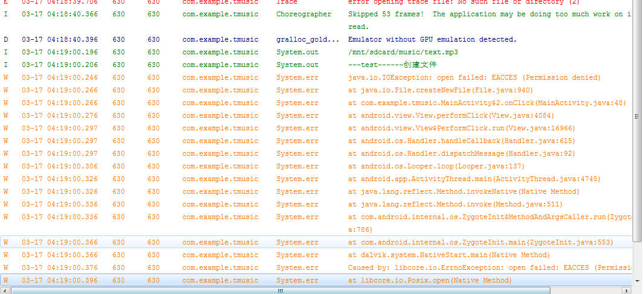
Task: Click the timestamp '03-17 04:19:00.206'
Action: click(60, 65)
